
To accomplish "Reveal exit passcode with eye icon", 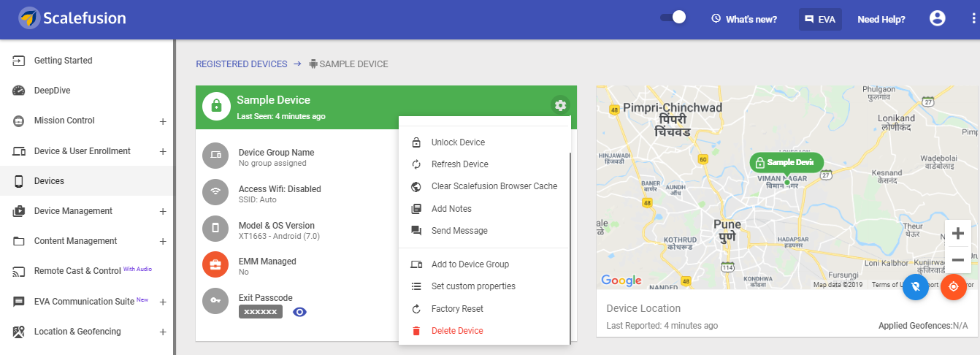I will pyautogui.click(x=299, y=312).
